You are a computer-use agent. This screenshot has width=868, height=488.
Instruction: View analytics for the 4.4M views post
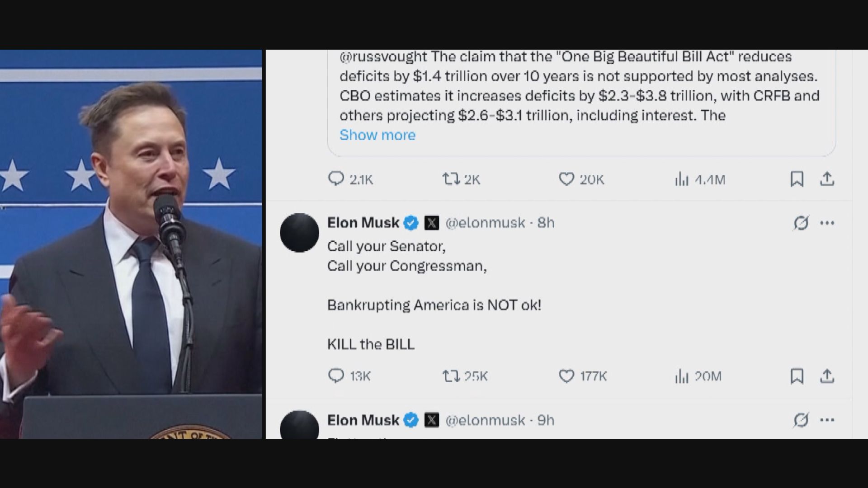[681, 180]
